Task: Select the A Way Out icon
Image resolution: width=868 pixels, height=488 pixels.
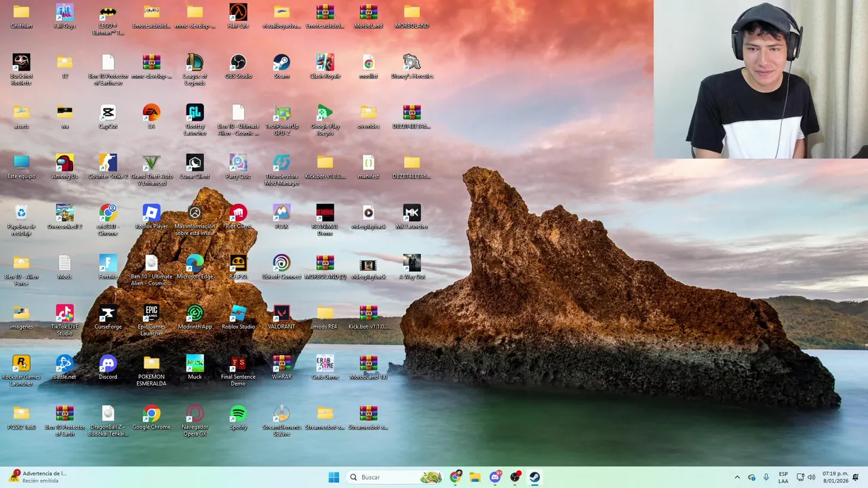Action: (412, 268)
